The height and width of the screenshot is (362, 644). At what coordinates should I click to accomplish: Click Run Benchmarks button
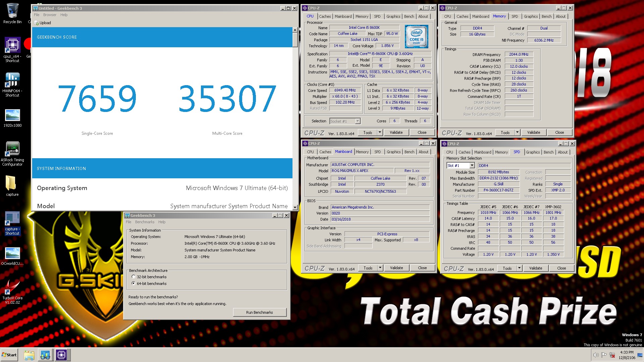tap(260, 312)
